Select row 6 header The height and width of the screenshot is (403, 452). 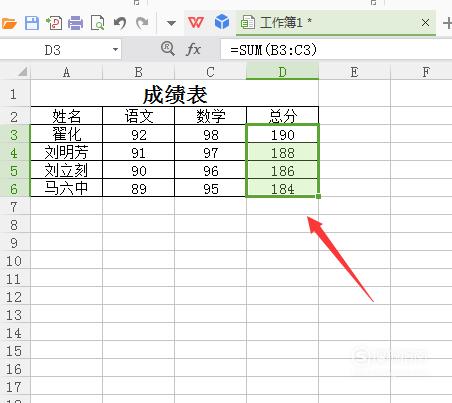tap(14, 188)
